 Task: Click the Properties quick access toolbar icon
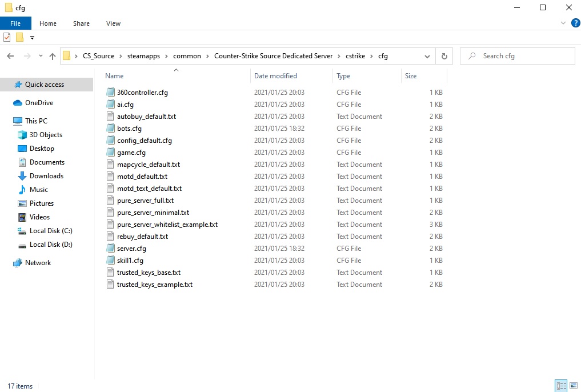[7, 37]
